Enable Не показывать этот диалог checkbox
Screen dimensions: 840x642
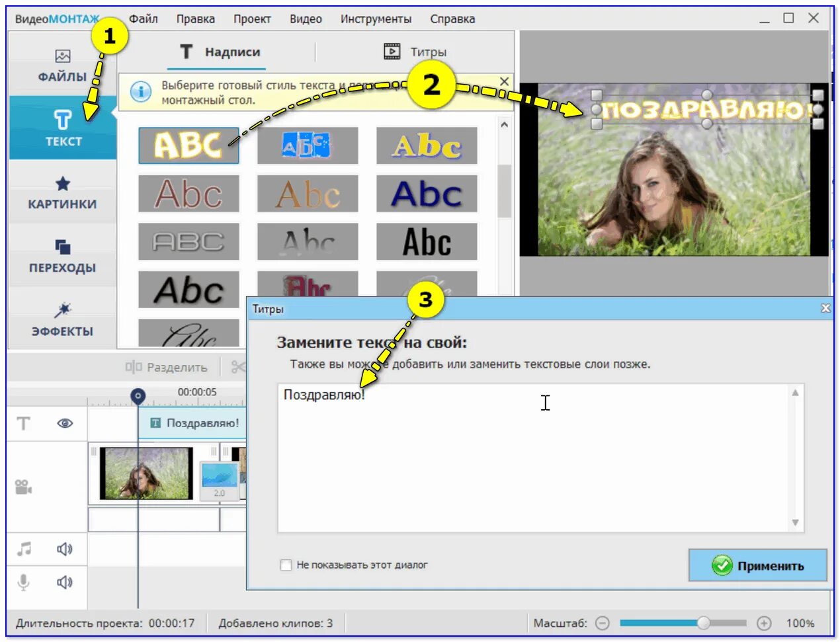286,565
